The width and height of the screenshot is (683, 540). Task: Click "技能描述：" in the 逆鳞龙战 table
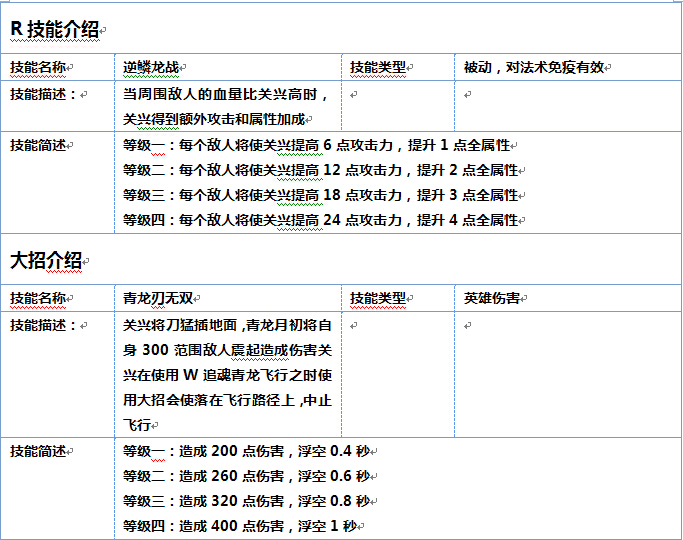pos(43,94)
